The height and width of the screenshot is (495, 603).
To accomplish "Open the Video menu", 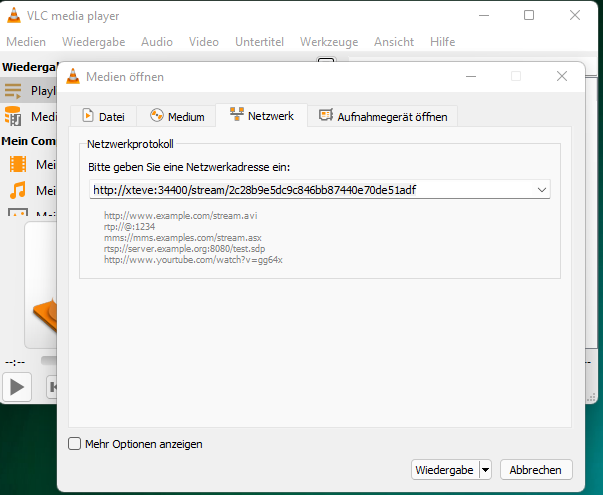I will click(204, 42).
